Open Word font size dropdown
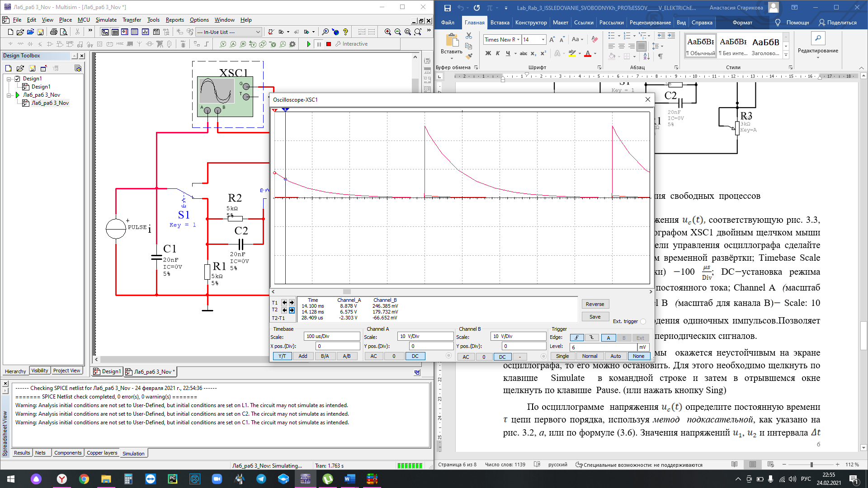Screen dimensions: 868x488 pos(543,40)
